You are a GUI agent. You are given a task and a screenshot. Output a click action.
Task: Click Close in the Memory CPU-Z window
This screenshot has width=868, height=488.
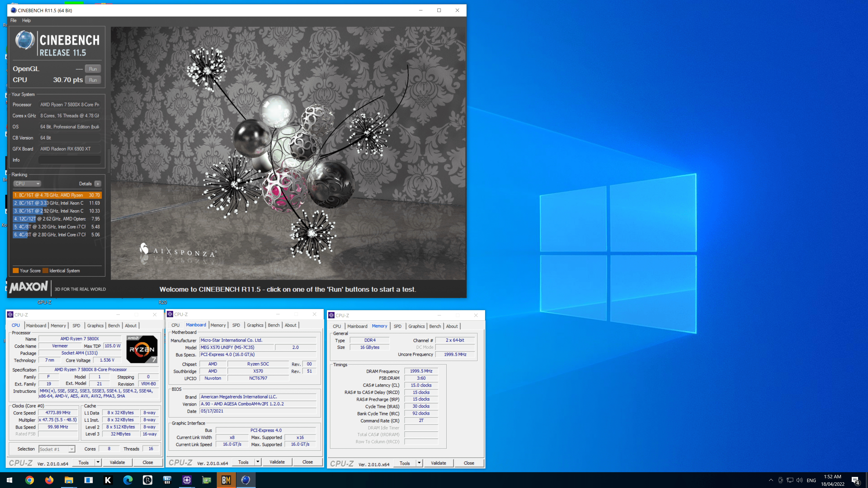[469, 463]
